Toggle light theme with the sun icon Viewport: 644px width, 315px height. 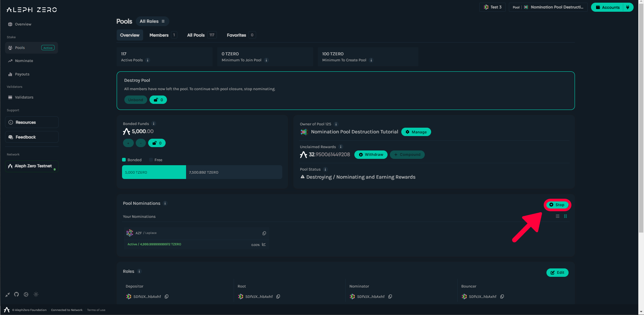[36, 295]
